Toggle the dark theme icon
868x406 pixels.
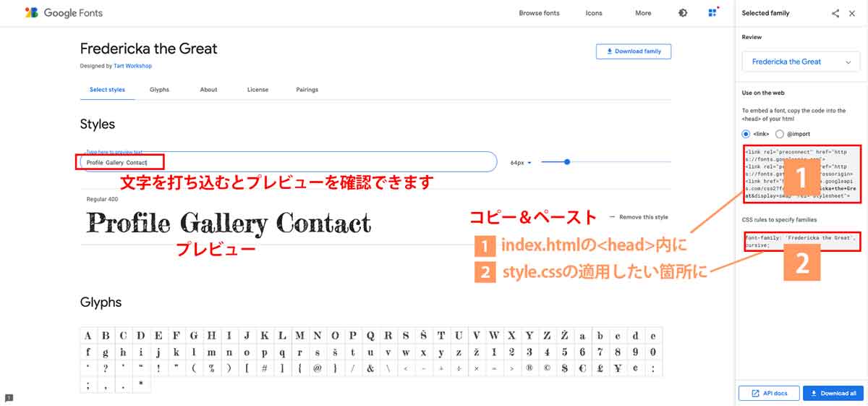point(683,13)
